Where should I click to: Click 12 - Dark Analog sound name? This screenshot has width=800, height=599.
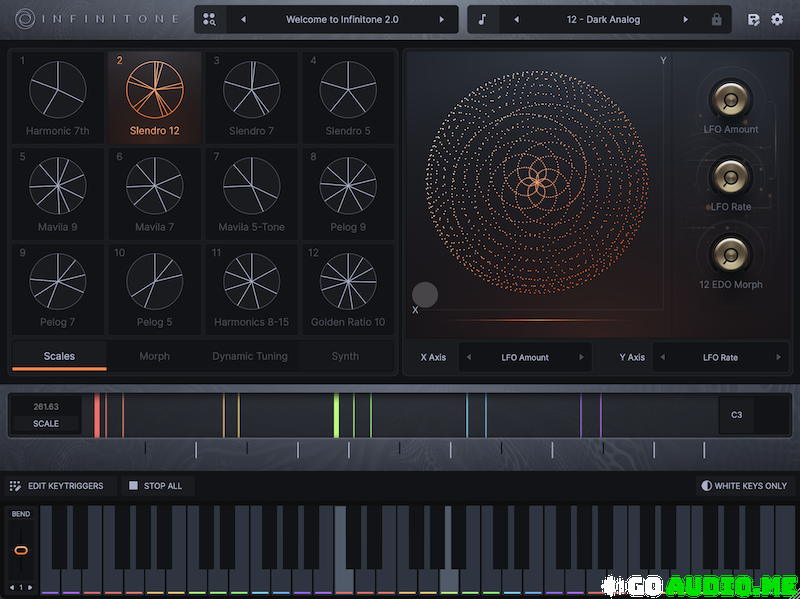[x=603, y=19]
